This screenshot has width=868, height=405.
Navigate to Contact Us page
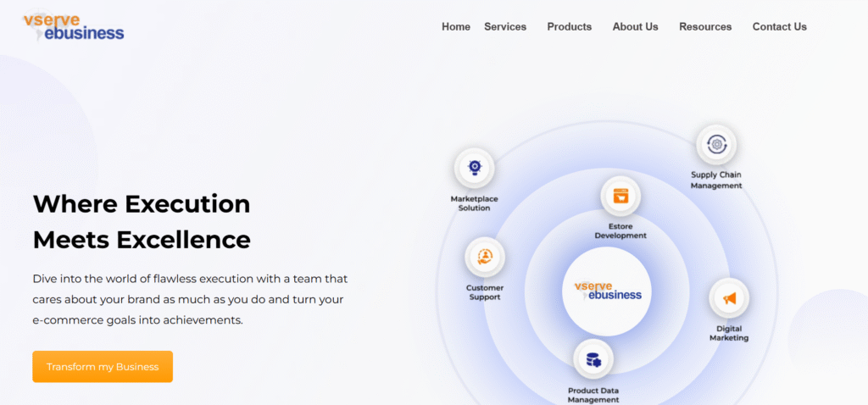(780, 26)
